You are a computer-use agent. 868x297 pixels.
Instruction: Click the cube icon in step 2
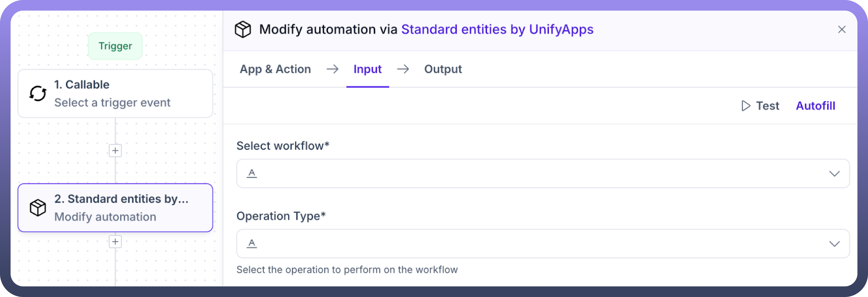[x=38, y=208]
